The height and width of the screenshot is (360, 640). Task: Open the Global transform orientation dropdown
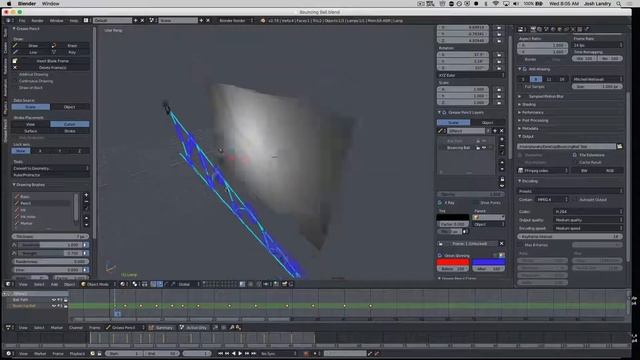tap(188, 284)
